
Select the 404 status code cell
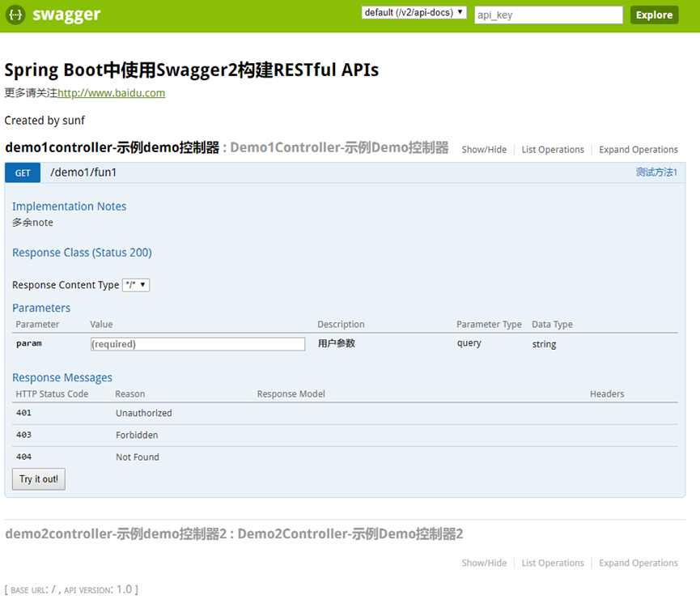point(23,457)
